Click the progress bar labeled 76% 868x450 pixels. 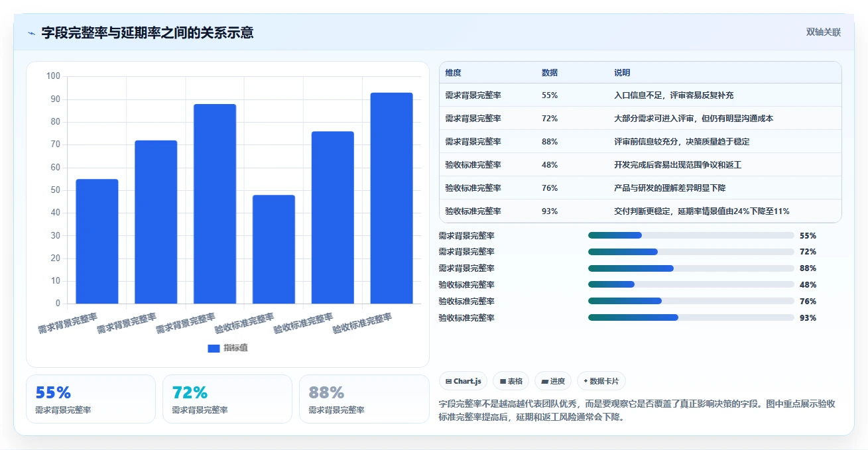691,302
